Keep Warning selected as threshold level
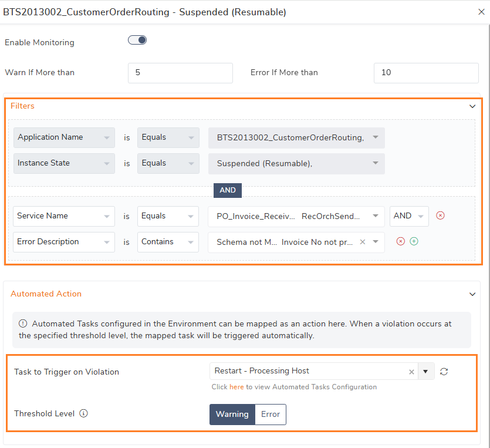The image size is (490, 448). [x=232, y=414]
